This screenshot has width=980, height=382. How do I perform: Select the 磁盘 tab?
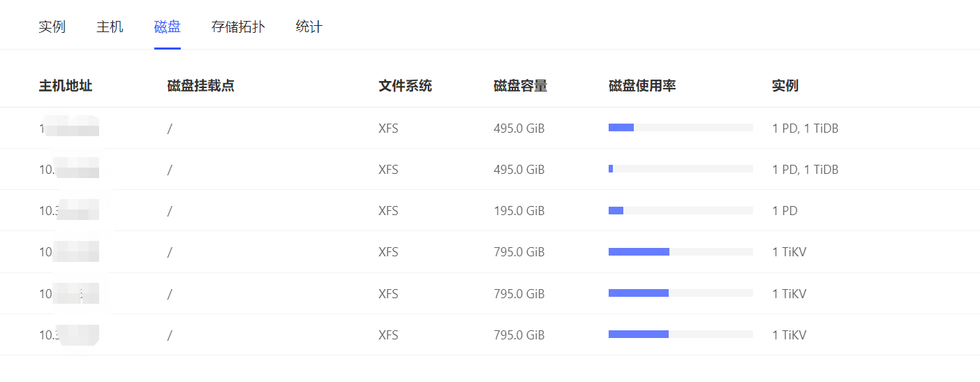pos(168,27)
